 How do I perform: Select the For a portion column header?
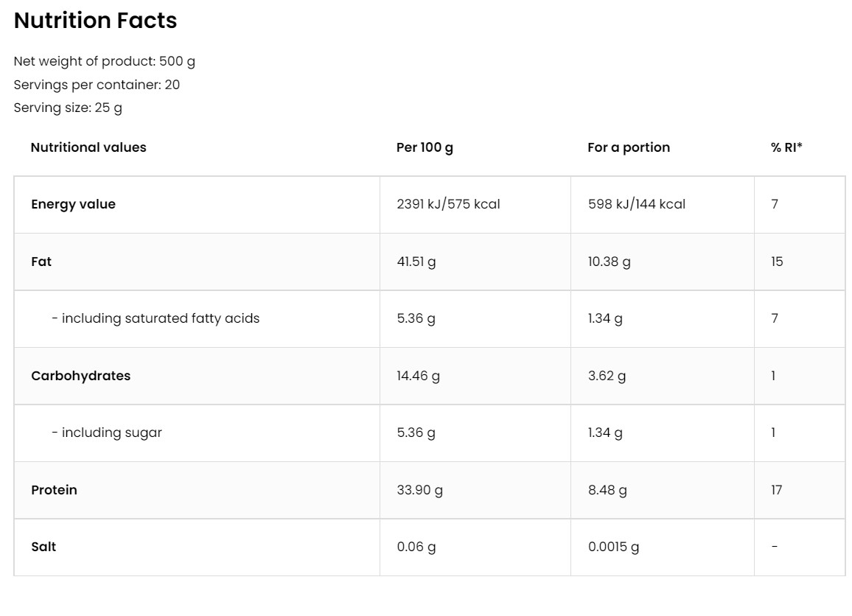pyautogui.click(x=629, y=147)
